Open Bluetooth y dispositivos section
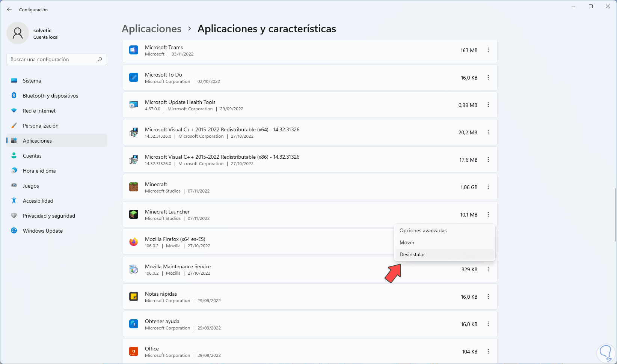Viewport: 617px width, 364px height. tap(50, 96)
